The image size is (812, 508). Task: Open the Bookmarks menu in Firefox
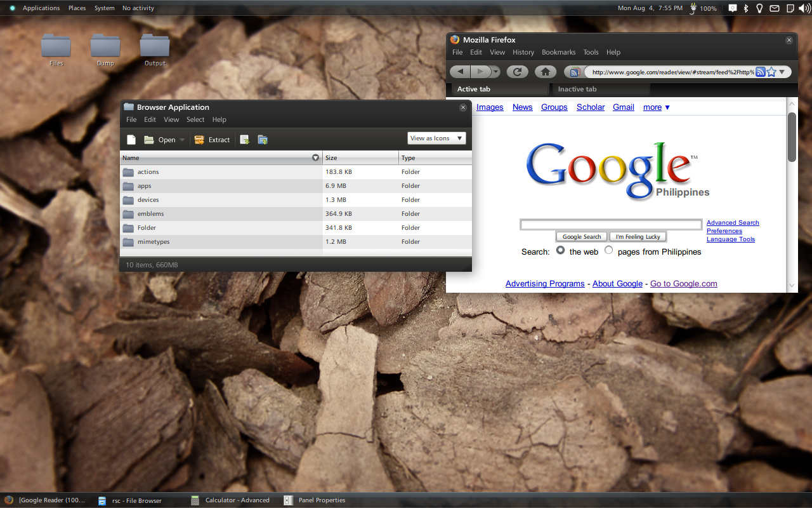click(x=558, y=52)
